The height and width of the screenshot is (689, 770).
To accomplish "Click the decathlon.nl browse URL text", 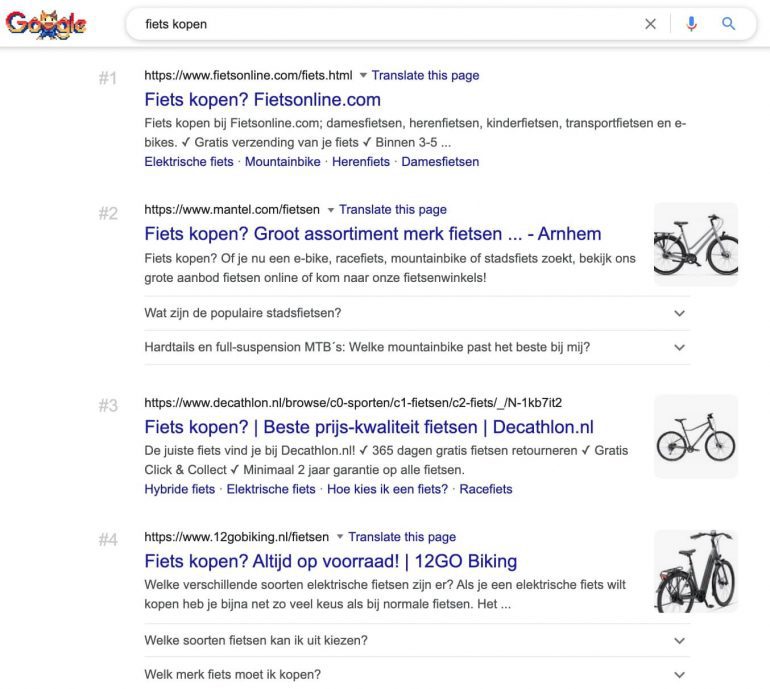I will click(353, 403).
